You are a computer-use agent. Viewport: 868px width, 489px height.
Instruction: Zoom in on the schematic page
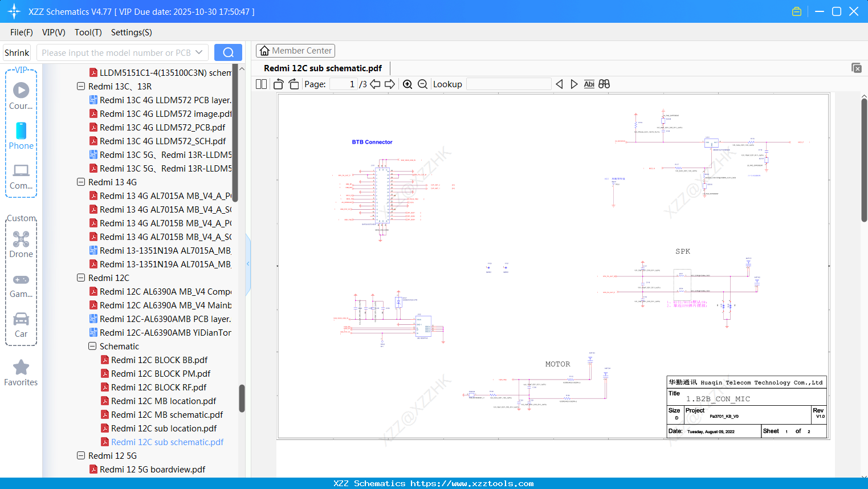point(407,84)
